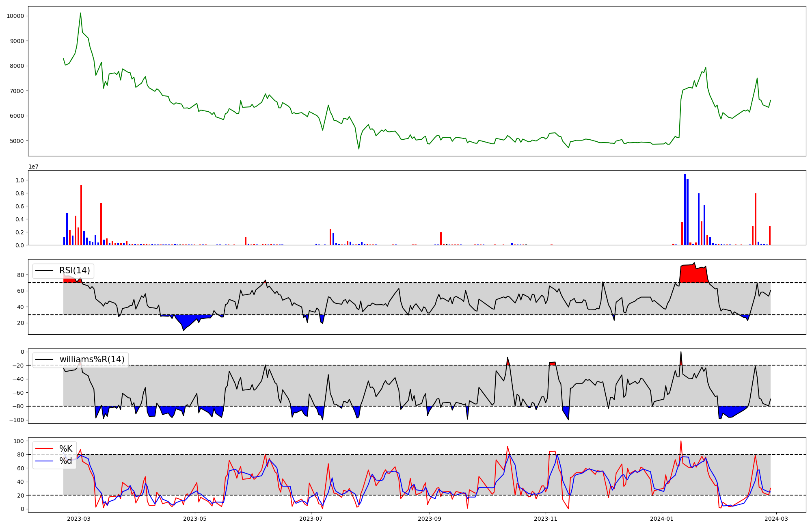
Task: Click the 1e7 volume axis scale label
Action: [33, 167]
